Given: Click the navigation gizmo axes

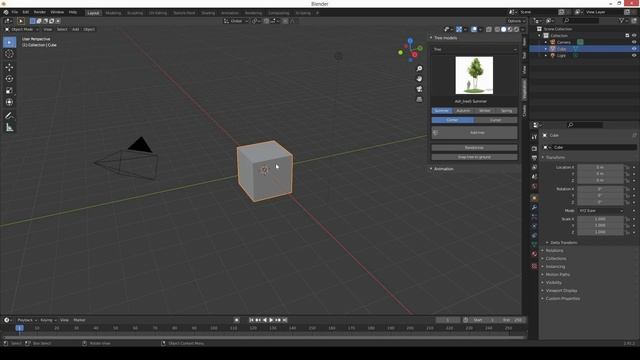Looking at the screenshot, I should click(411, 50).
